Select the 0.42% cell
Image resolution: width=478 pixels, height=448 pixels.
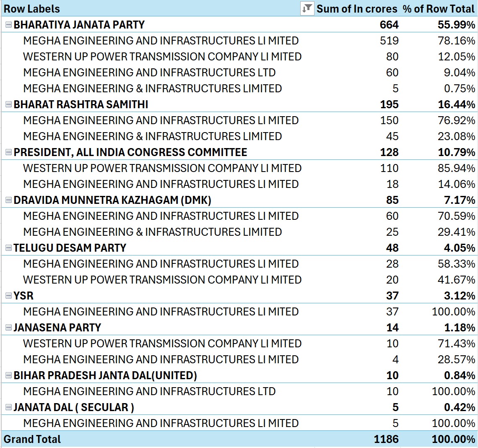(x=460, y=407)
